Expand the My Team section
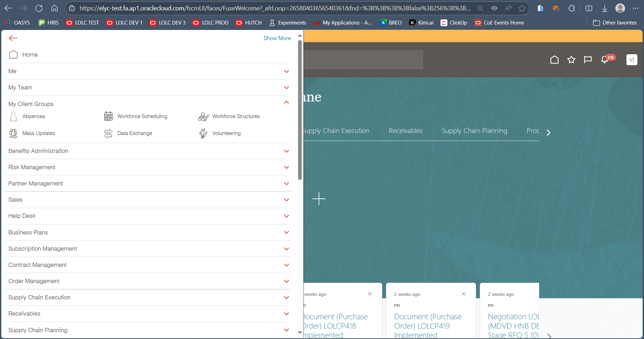This screenshot has height=339, width=644. coord(286,88)
